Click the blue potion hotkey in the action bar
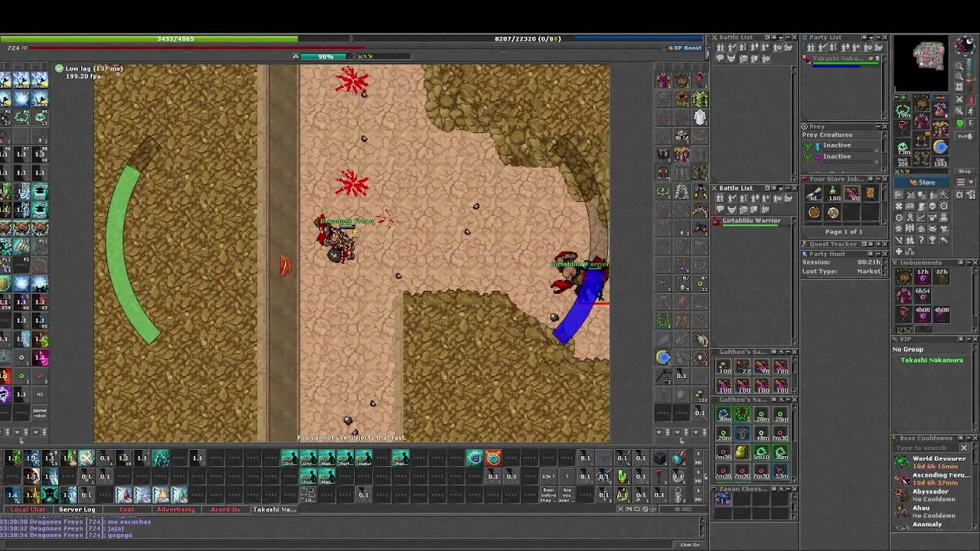 coord(475,458)
